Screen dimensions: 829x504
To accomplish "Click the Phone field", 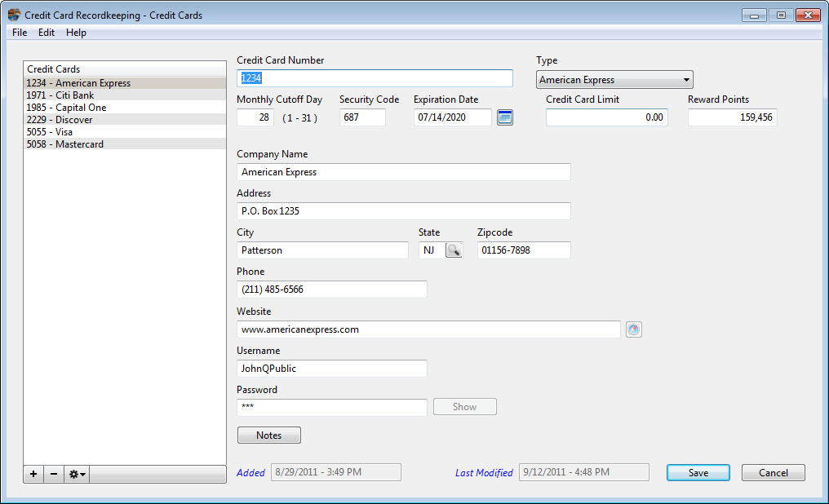I will pyautogui.click(x=332, y=290).
